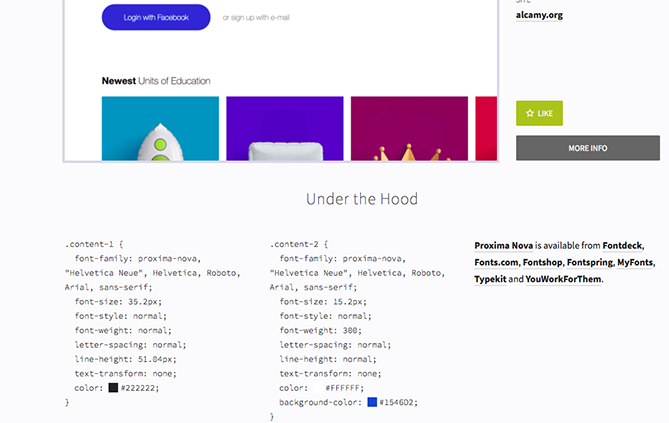
Task: Follow the Typekit link
Action: pos(490,279)
